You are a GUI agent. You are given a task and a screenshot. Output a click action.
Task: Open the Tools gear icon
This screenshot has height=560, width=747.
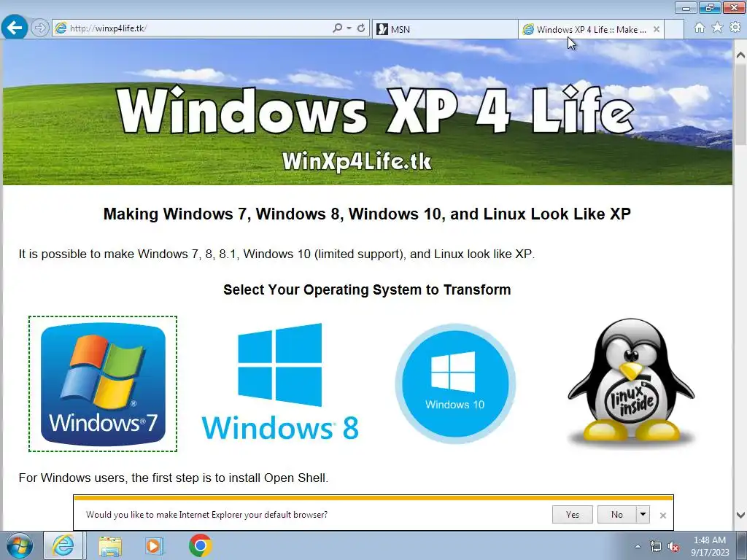pos(735,28)
